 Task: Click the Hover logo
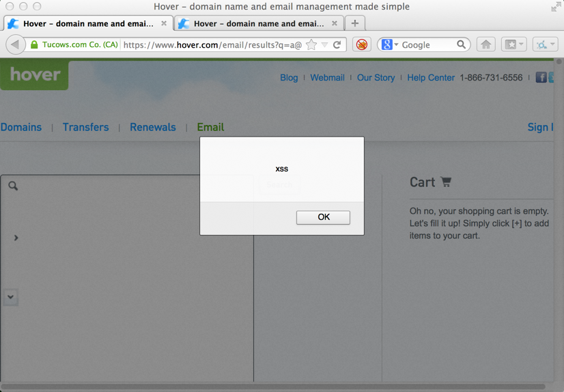click(34, 74)
